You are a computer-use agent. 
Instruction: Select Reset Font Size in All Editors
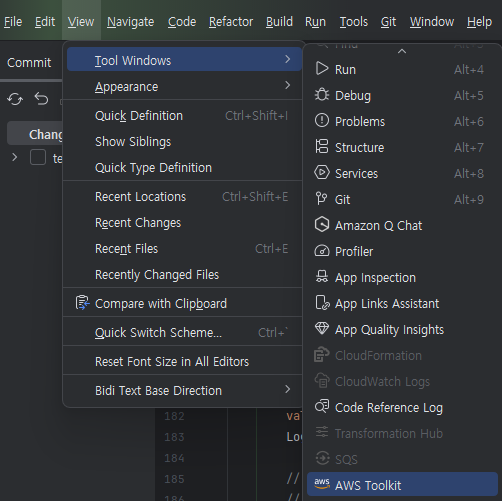[183, 362]
